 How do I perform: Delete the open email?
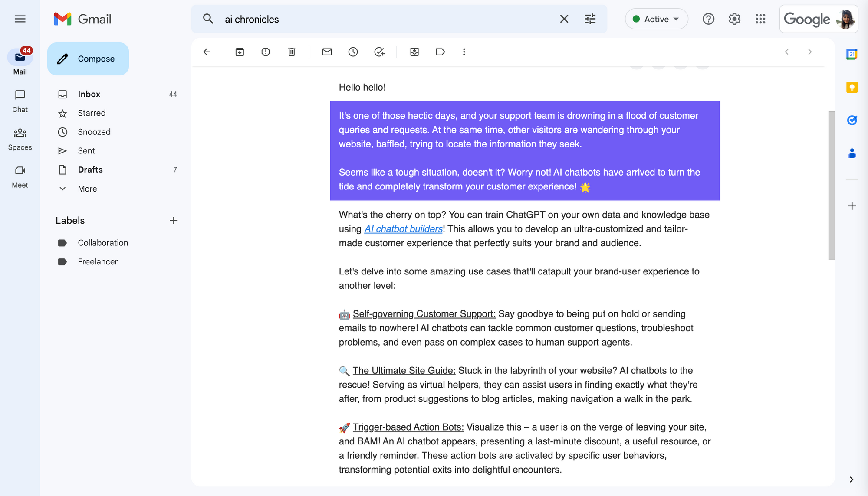click(x=291, y=52)
